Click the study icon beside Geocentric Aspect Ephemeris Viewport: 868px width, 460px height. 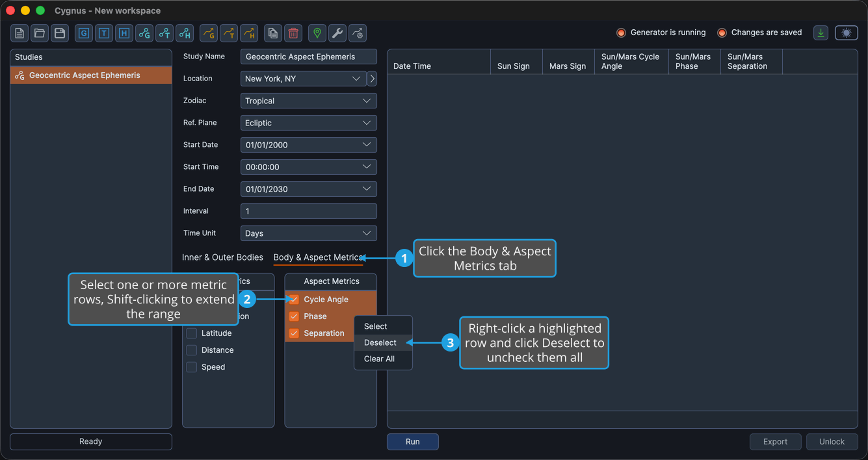(x=20, y=75)
